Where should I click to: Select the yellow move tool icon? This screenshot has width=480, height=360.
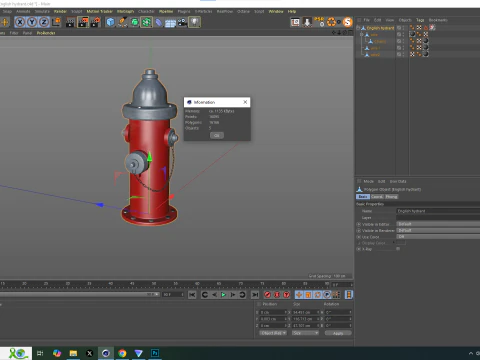point(5,22)
